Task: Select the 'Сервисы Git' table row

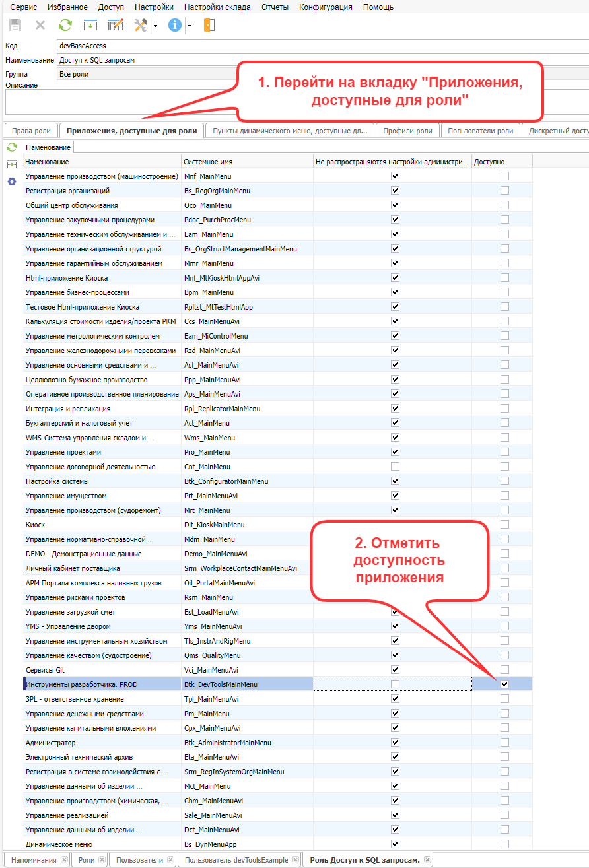Action: (102, 670)
